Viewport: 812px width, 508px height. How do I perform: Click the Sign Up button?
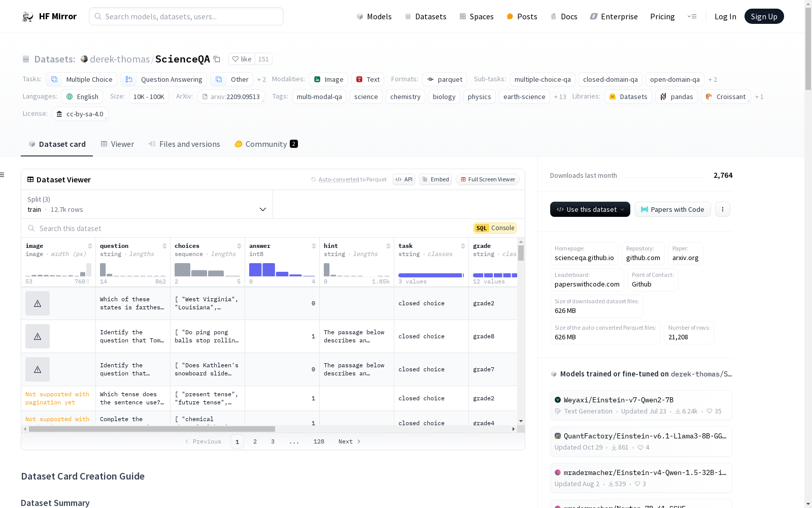point(764,16)
